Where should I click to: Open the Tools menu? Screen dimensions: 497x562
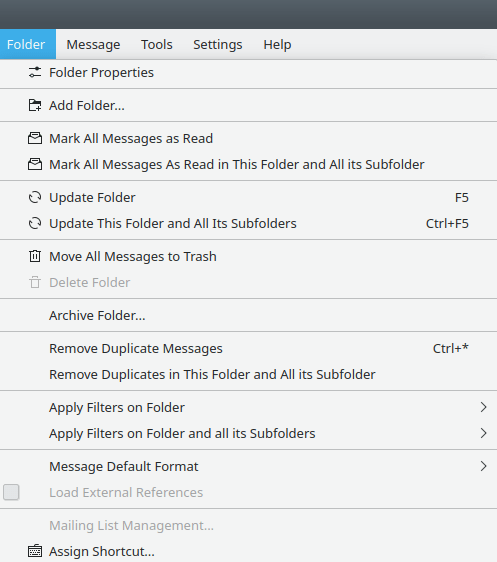[157, 44]
